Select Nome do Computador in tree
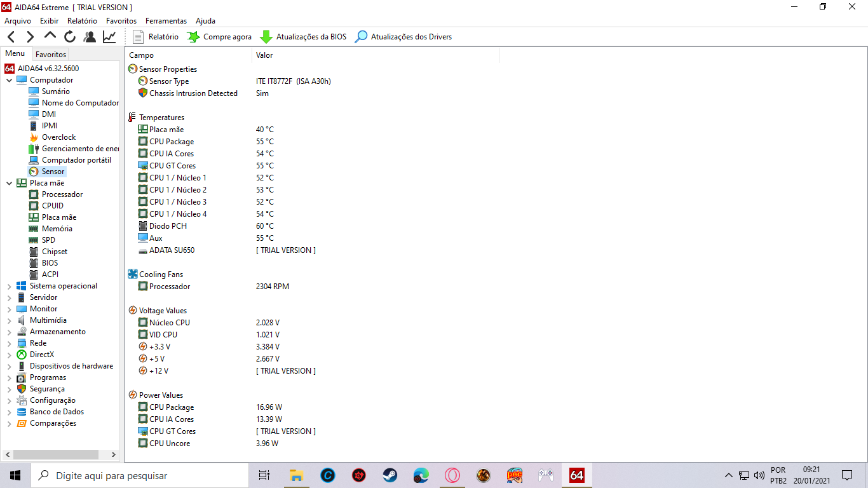Image resolution: width=868 pixels, height=488 pixels. (74, 103)
